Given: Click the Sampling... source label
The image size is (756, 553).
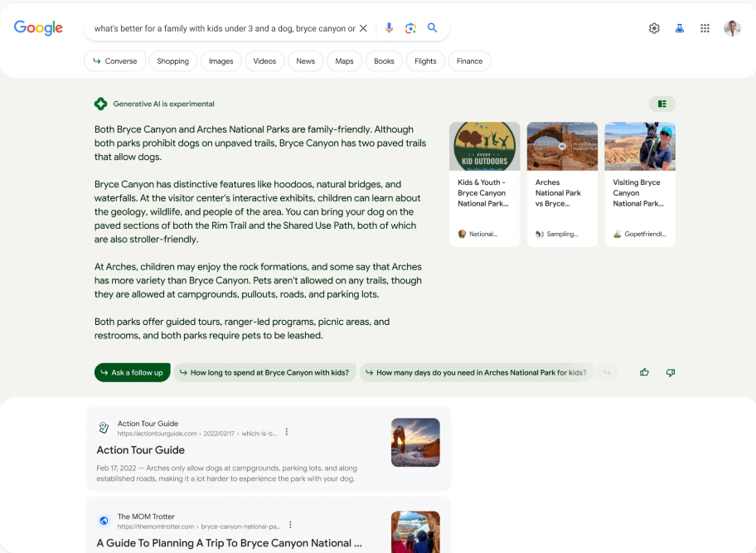Looking at the screenshot, I should coord(562,234).
